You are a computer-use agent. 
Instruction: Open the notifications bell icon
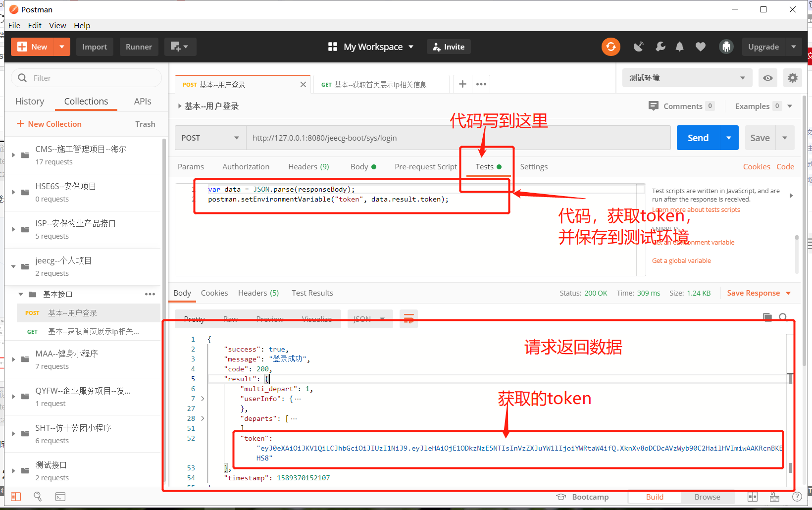click(x=679, y=47)
